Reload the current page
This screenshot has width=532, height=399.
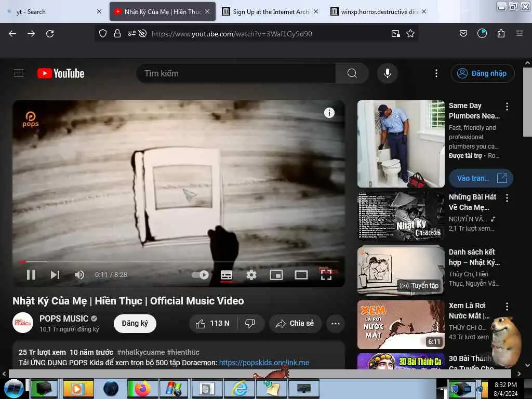pos(50,34)
